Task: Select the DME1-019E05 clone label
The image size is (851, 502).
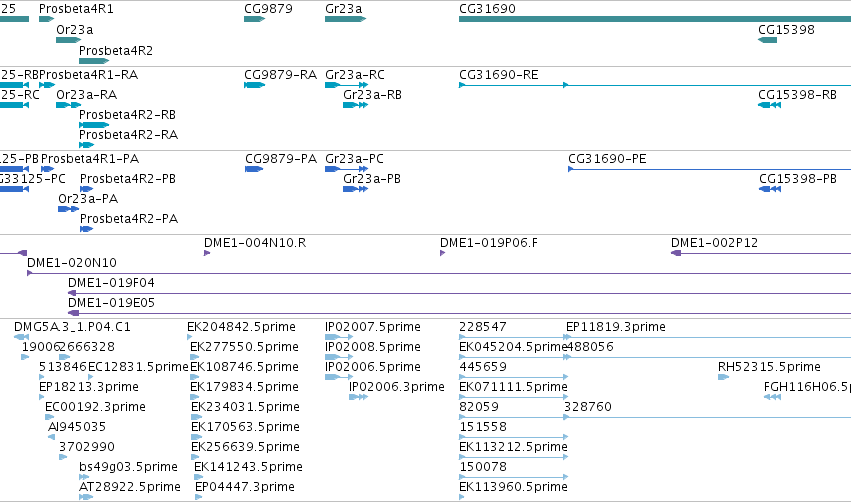Action: (111, 303)
